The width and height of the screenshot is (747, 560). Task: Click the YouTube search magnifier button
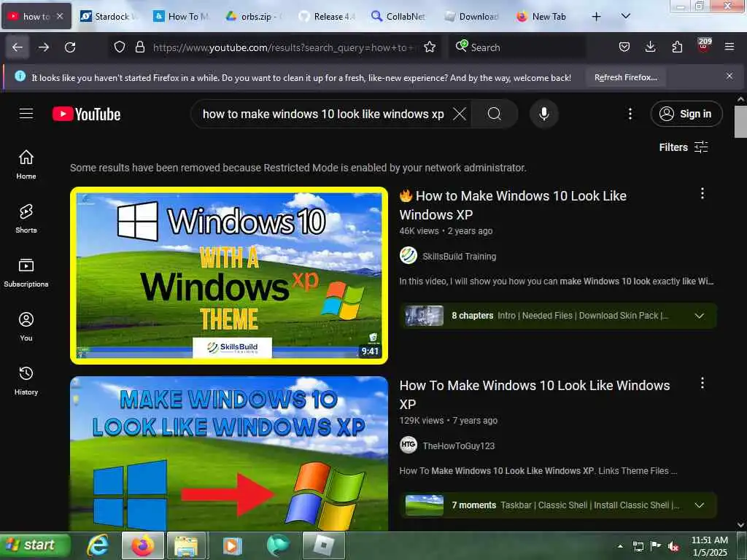[x=495, y=114]
